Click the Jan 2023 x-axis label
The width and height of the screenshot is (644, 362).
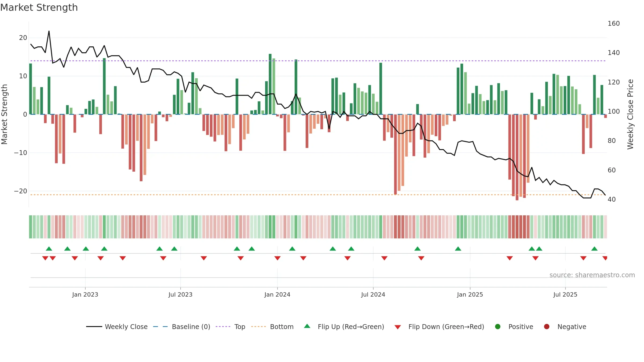(x=85, y=295)
